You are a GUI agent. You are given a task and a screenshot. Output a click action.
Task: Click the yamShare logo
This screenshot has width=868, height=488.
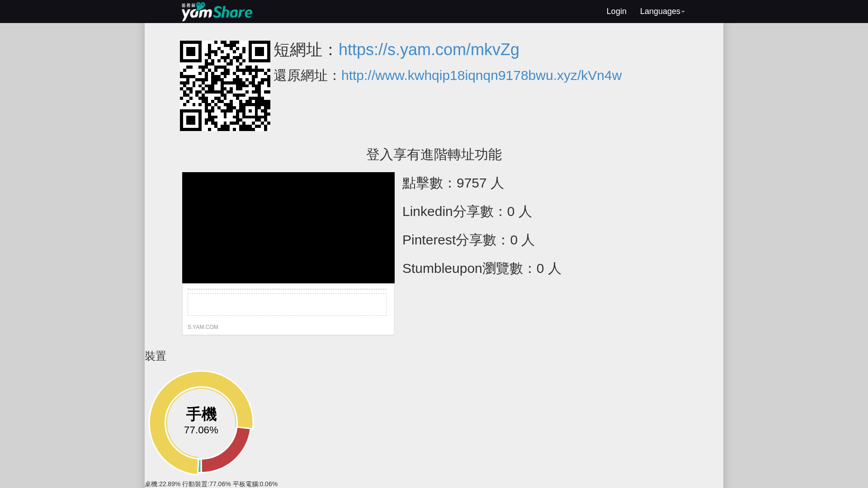pos(217,11)
